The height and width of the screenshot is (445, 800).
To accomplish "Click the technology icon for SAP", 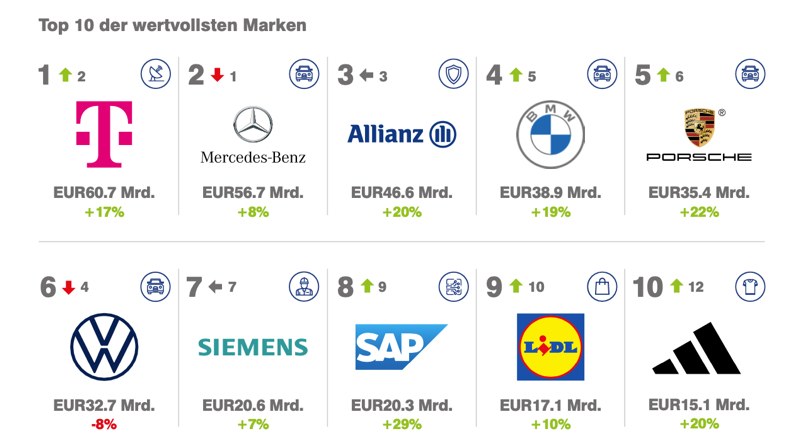I will pos(453,287).
